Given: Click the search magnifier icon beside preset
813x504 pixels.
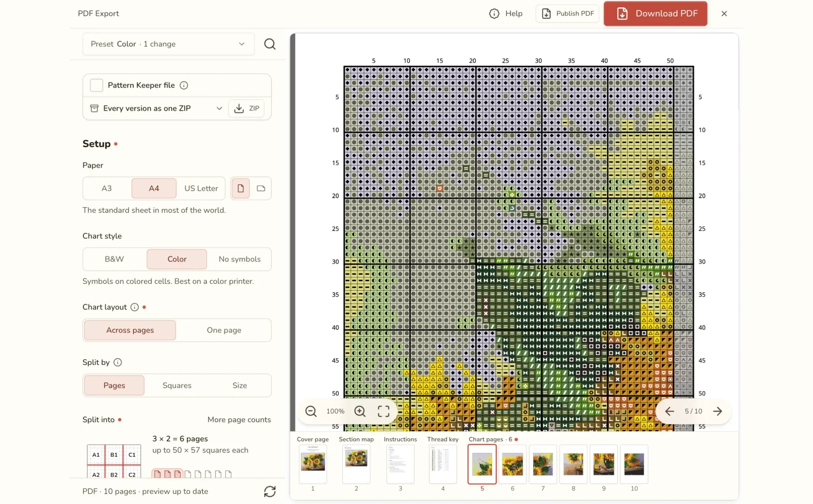Looking at the screenshot, I should click(x=269, y=44).
